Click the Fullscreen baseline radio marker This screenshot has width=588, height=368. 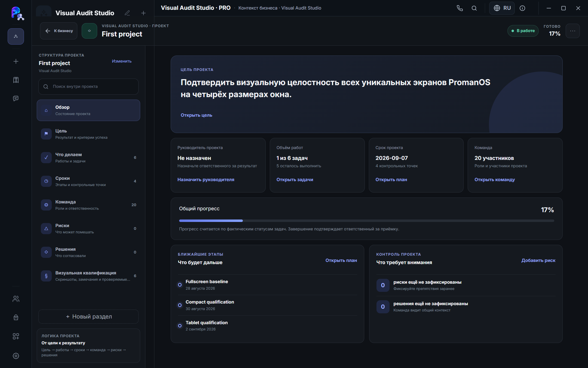180,285
